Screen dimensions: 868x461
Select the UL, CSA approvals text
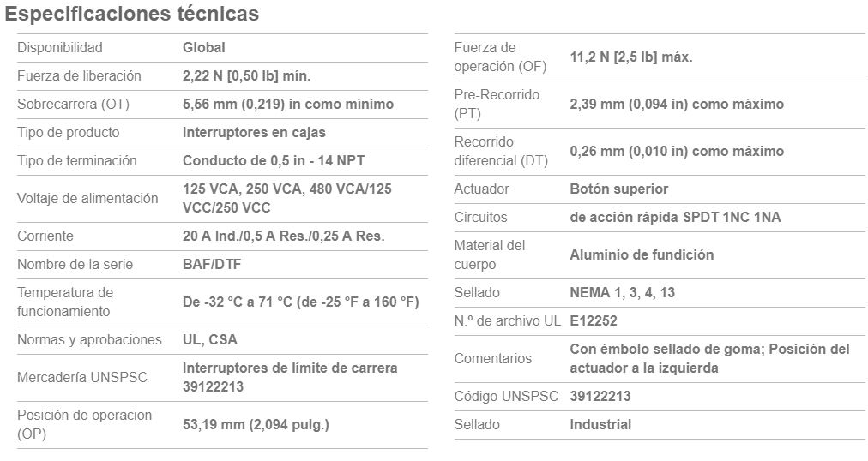pos(210,339)
